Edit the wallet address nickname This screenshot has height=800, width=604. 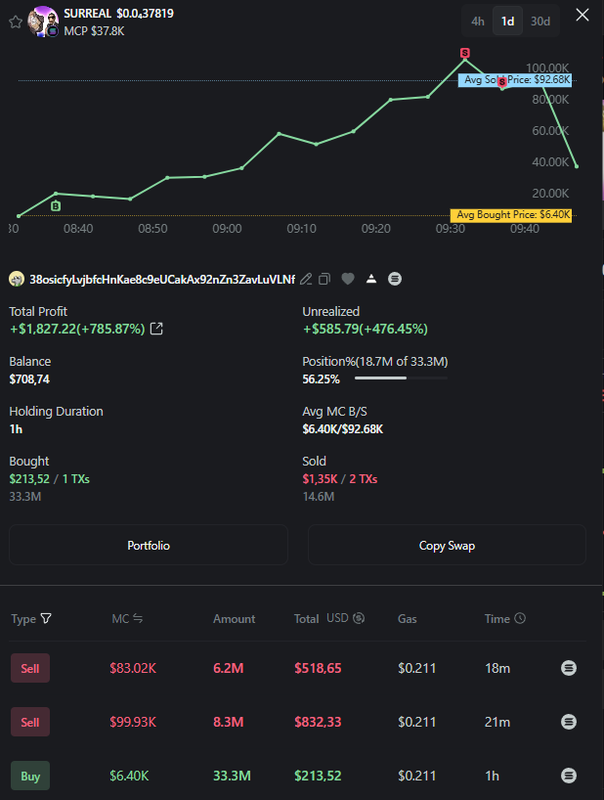pyautogui.click(x=307, y=279)
